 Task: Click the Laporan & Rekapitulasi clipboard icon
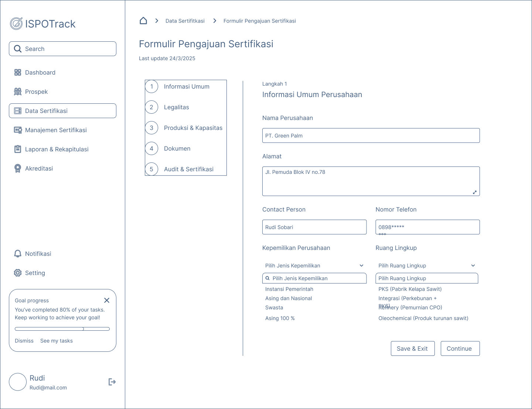(x=18, y=149)
